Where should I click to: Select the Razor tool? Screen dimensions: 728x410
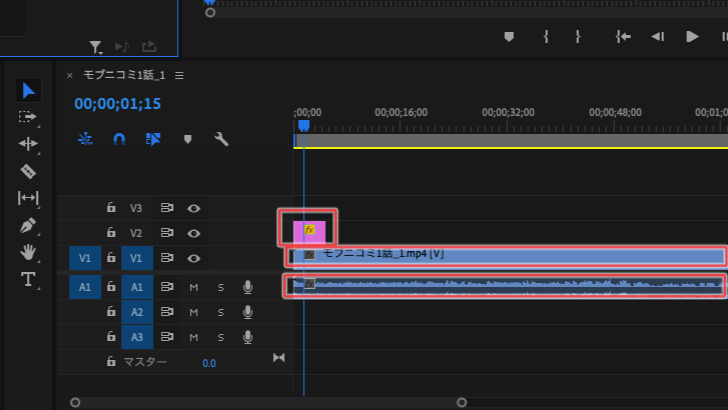(28, 171)
